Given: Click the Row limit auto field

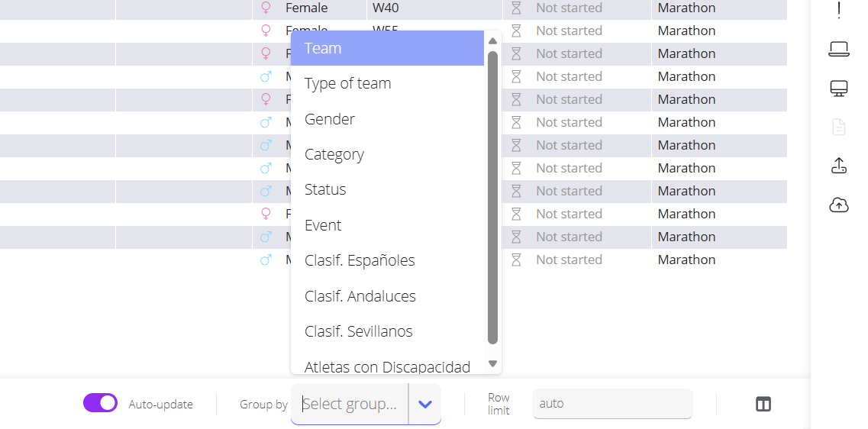Looking at the screenshot, I should pyautogui.click(x=612, y=404).
